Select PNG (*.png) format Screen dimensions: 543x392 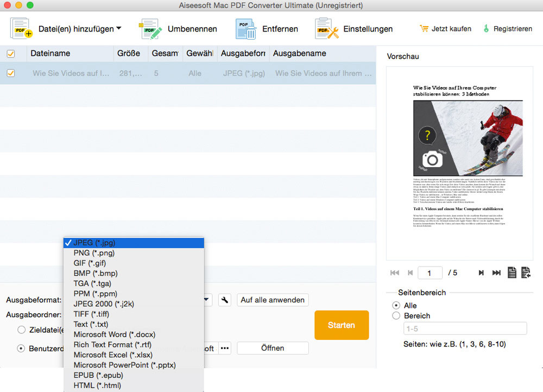[134, 253]
